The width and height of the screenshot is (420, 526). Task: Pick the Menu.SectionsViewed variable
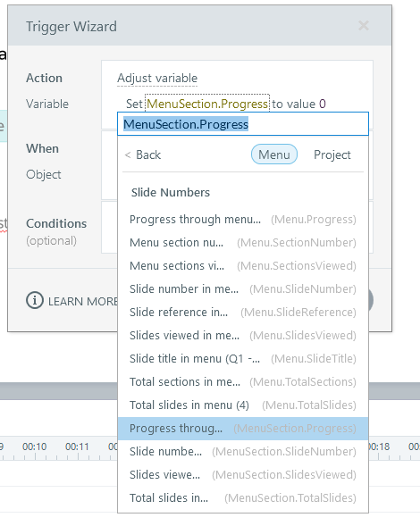[x=243, y=266]
